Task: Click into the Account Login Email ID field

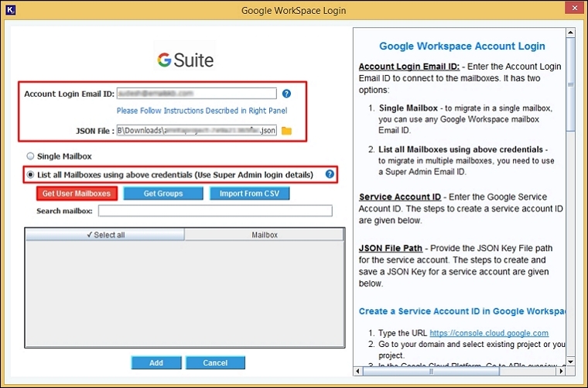Action: (197, 93)
